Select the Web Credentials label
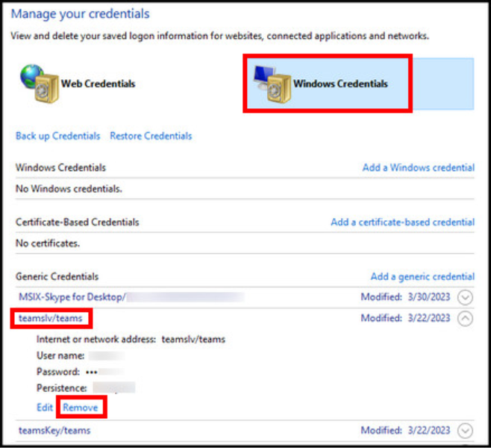 (98, 84)
